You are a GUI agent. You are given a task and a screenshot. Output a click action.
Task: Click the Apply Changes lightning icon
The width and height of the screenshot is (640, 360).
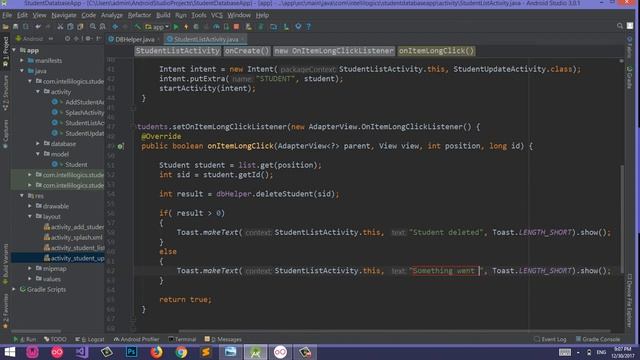[186, 27]
